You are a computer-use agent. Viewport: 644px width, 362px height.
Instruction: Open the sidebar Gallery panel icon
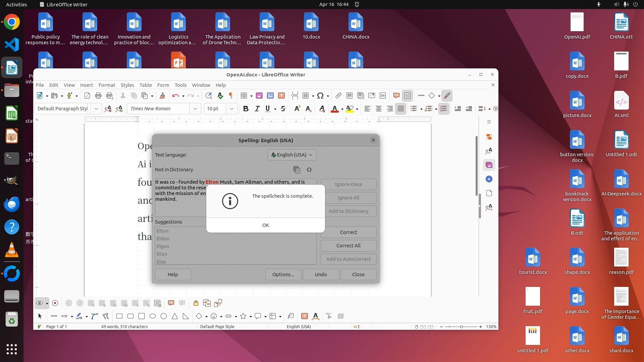coord(489,165)
